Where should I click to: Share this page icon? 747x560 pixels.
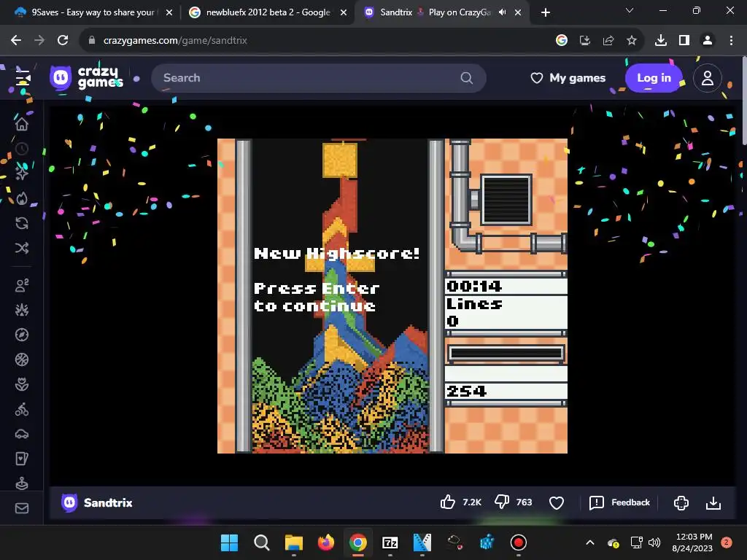pyautogui.click(x=608, y=41)
